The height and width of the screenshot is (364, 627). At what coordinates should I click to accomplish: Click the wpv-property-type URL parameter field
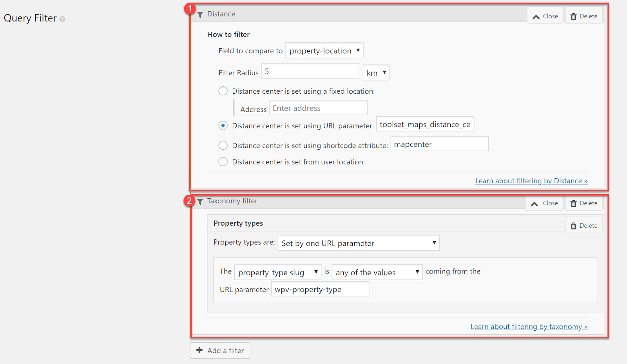click(x=320, y=289)
